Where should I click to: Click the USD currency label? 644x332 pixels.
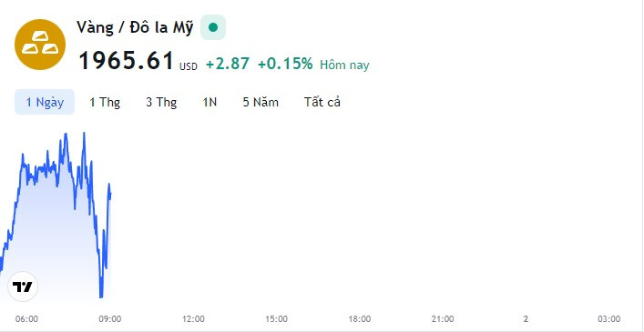[x=189, y=66]
